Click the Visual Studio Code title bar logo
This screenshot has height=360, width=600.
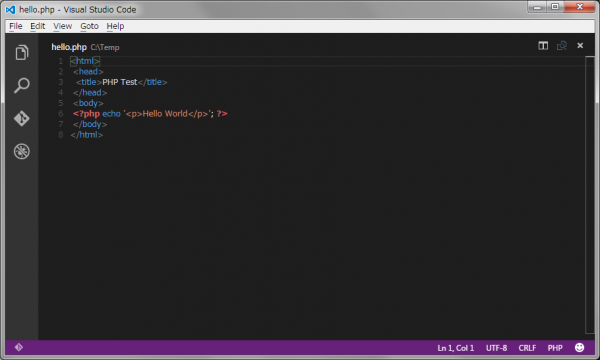point(10,10)
